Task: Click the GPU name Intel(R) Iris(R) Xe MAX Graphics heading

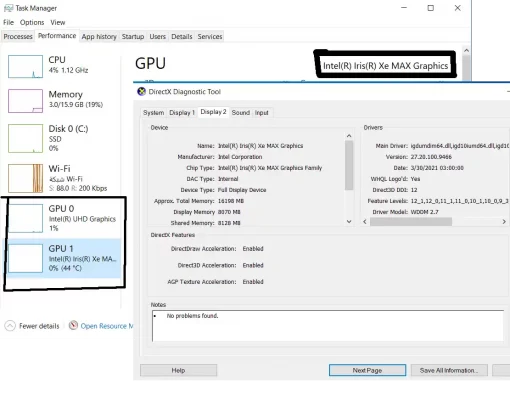Action: pyautogui.click(x=385, y=66)
